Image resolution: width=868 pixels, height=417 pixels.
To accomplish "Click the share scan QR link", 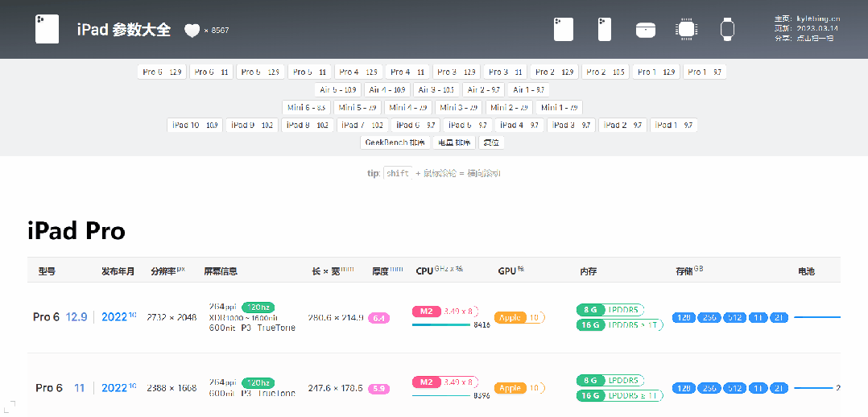I will pos(815,38).
